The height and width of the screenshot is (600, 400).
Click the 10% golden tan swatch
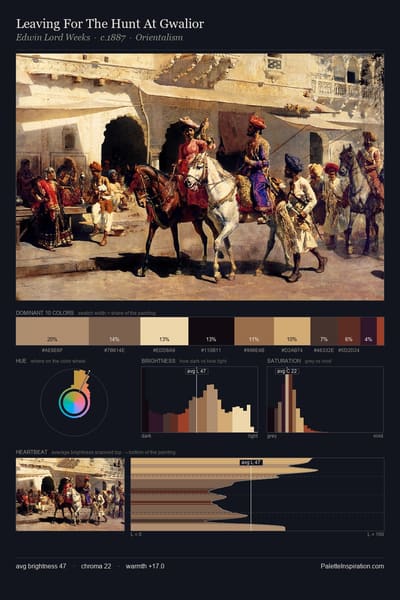(x=292, y=331)
